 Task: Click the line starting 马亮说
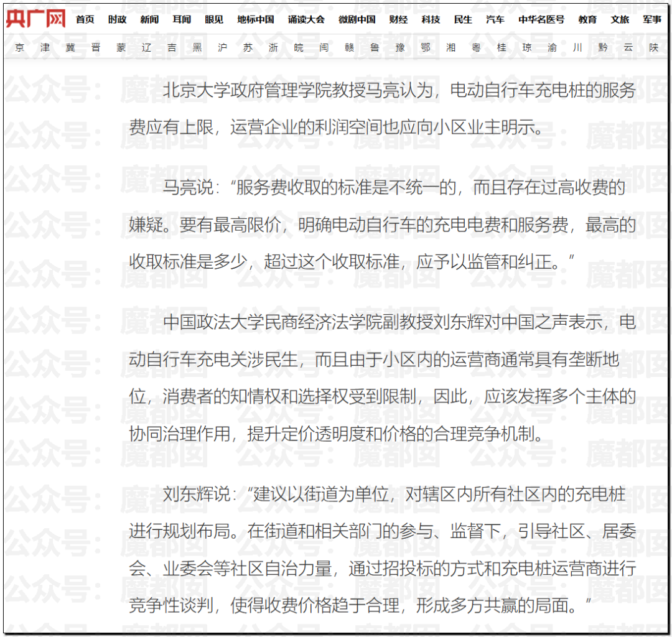394,188
